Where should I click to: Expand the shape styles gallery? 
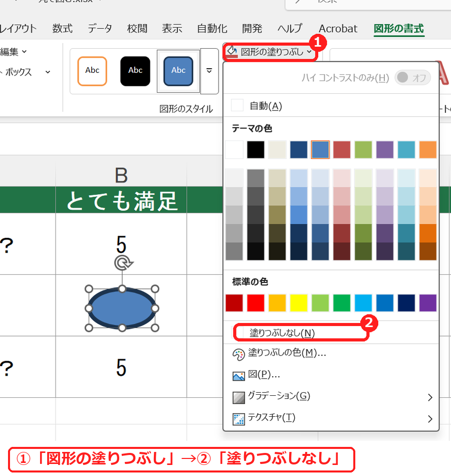[209, 71]
